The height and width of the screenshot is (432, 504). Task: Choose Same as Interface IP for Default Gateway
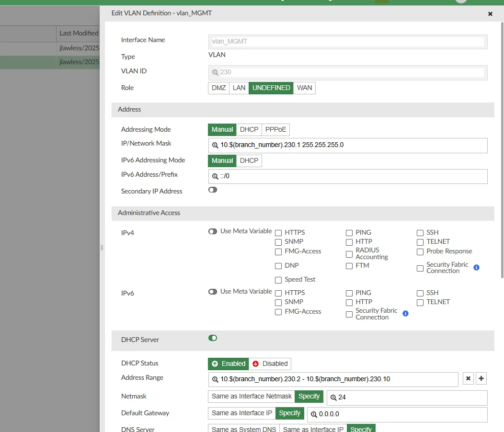click(242, 413)
